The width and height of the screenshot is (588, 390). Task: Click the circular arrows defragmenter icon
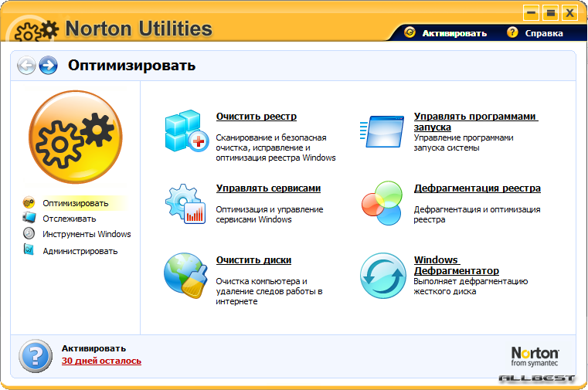383,276
